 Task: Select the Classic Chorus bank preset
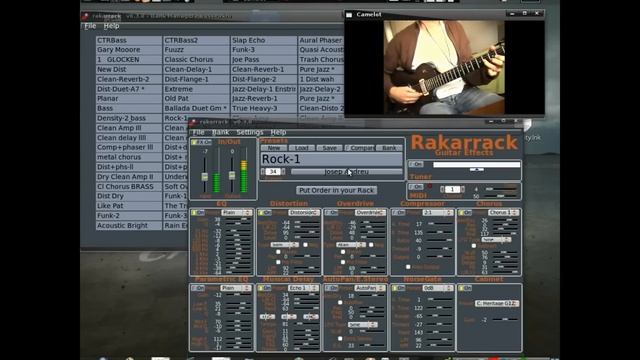pyautogui.click(x=196, y=60)
